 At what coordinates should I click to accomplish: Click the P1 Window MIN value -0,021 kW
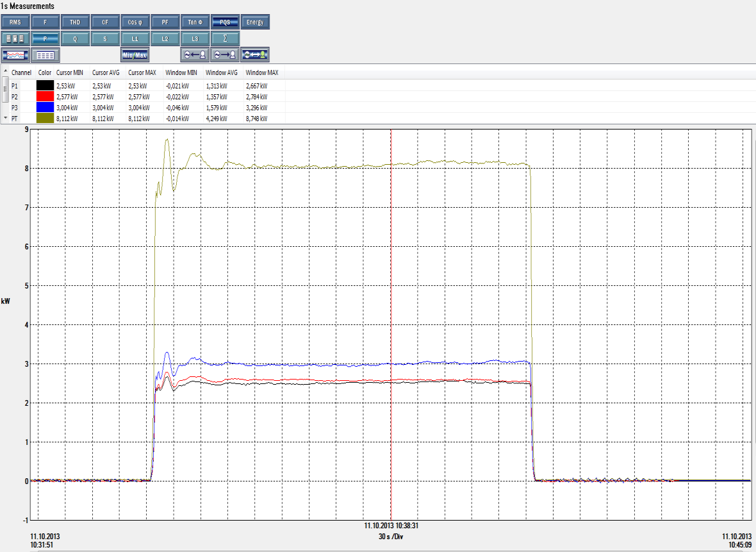click(177, 86)
